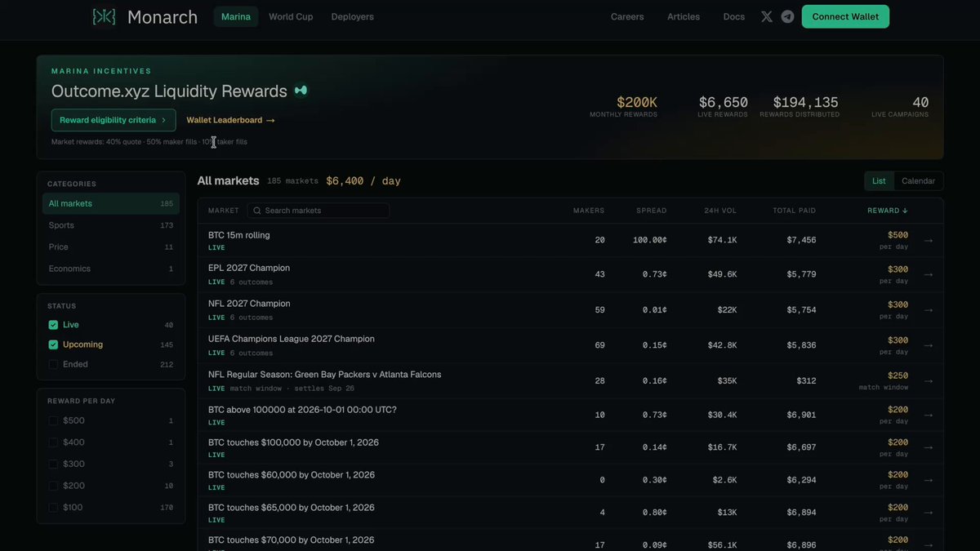980x551 pixels.
Task: Switch to Calendar view
Action: [919, 181]
